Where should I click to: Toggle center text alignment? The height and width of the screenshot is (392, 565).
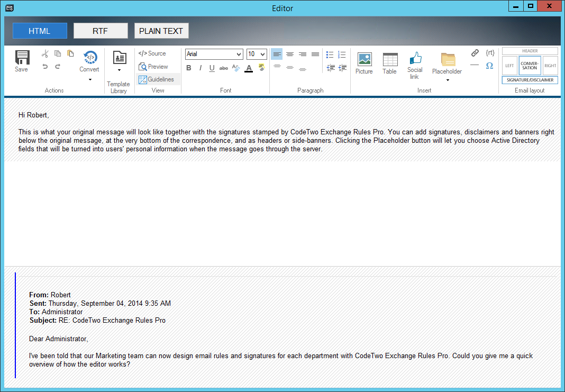click(x=290, y=54)
